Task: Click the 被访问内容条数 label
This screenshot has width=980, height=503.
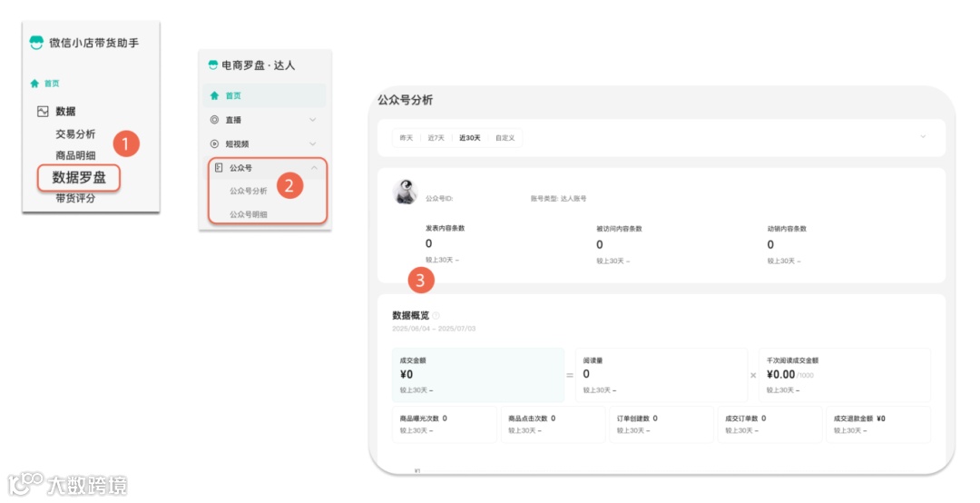Action: pyautogui.click(x=619, y=229)
